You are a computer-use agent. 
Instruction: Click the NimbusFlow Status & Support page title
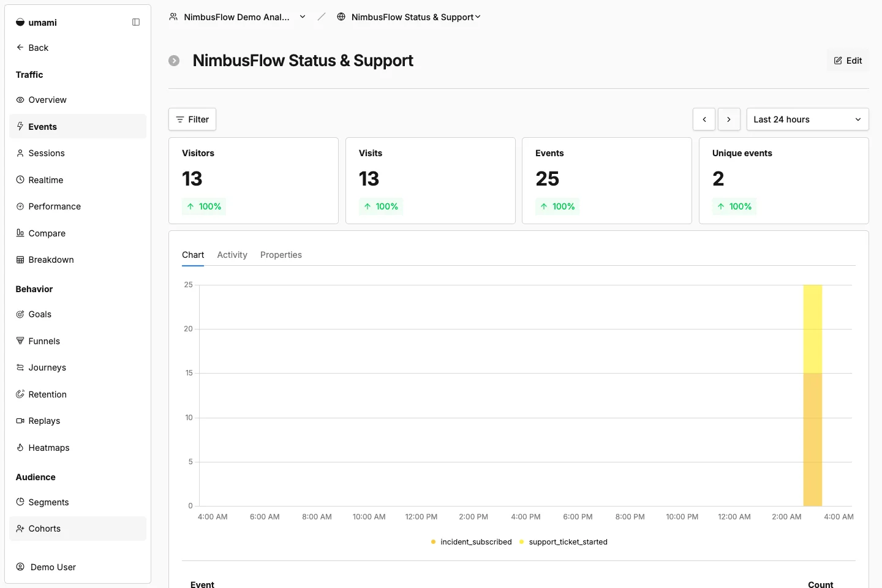click(303, 61)
